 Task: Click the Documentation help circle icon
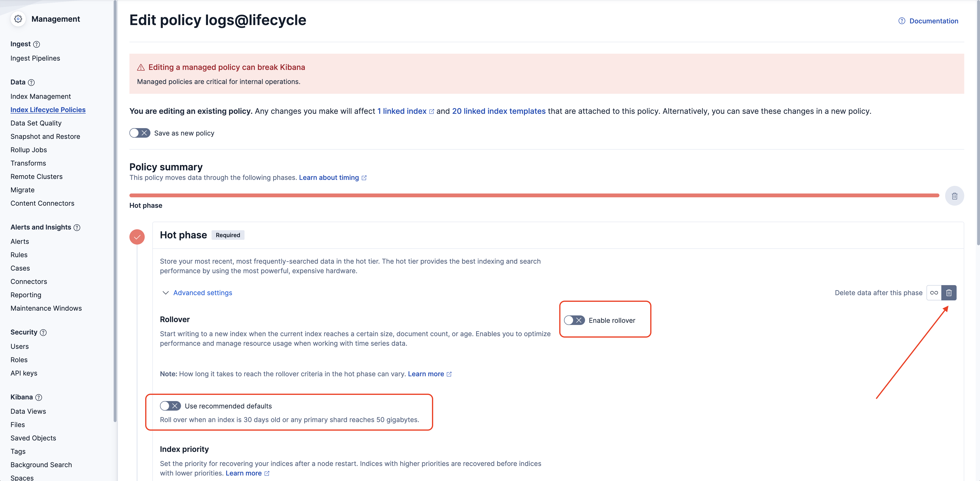902,21
